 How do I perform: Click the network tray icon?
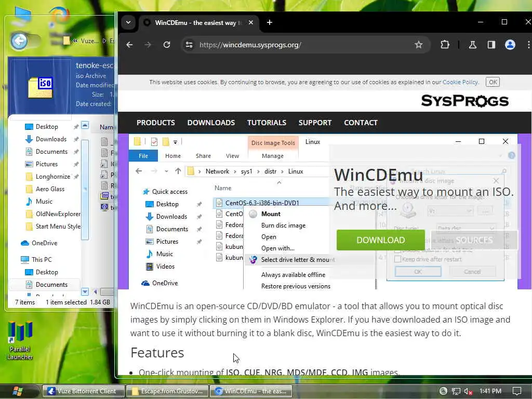tap(456, 391)
